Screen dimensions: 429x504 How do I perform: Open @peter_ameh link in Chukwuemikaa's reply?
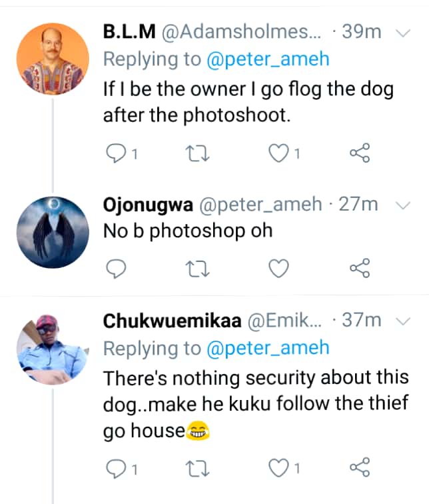coord(267,348)
